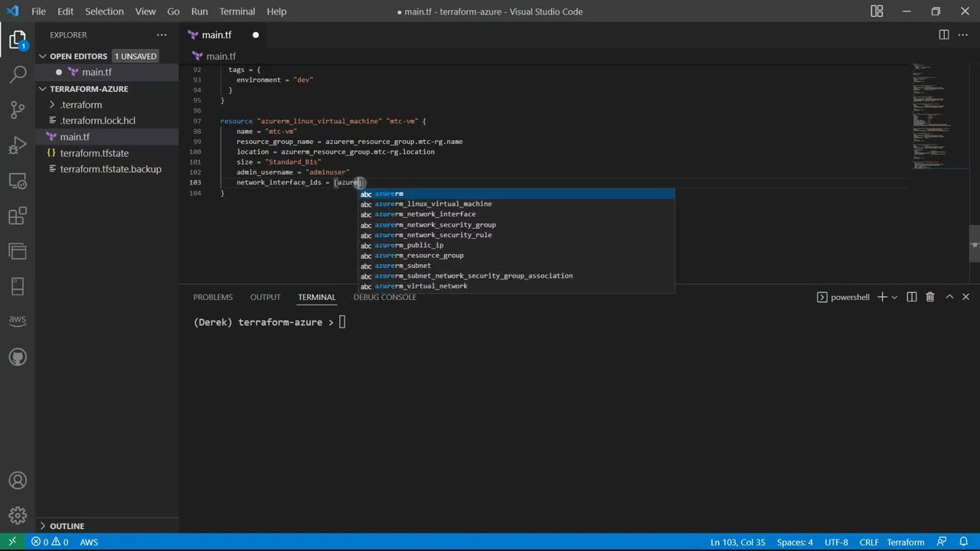Open editor More Actions ellipsis
The width and height of the screenshot is (980, 551).
click(964, 34)
